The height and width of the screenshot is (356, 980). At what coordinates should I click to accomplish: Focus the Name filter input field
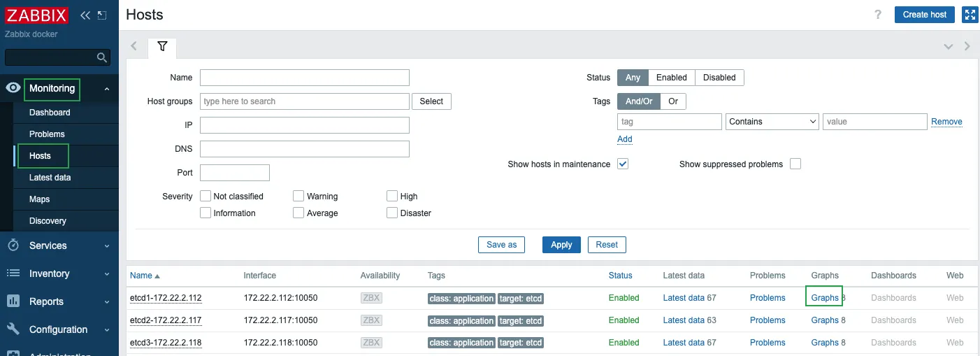[x=305, y=78]
